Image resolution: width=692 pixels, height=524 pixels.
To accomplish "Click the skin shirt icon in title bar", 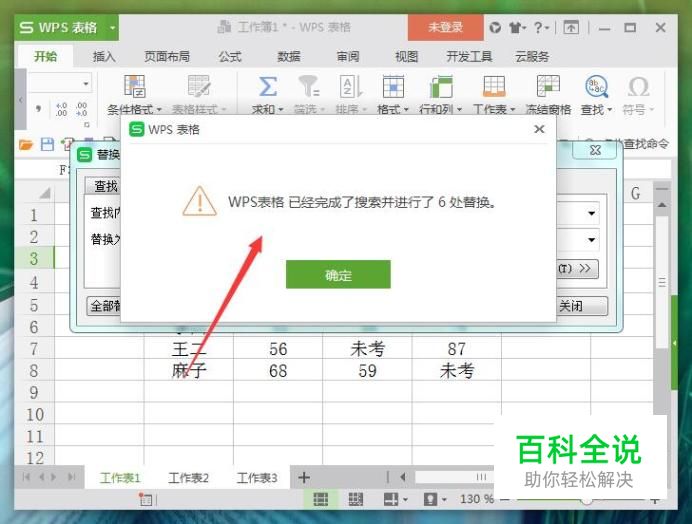I will 515,28.
